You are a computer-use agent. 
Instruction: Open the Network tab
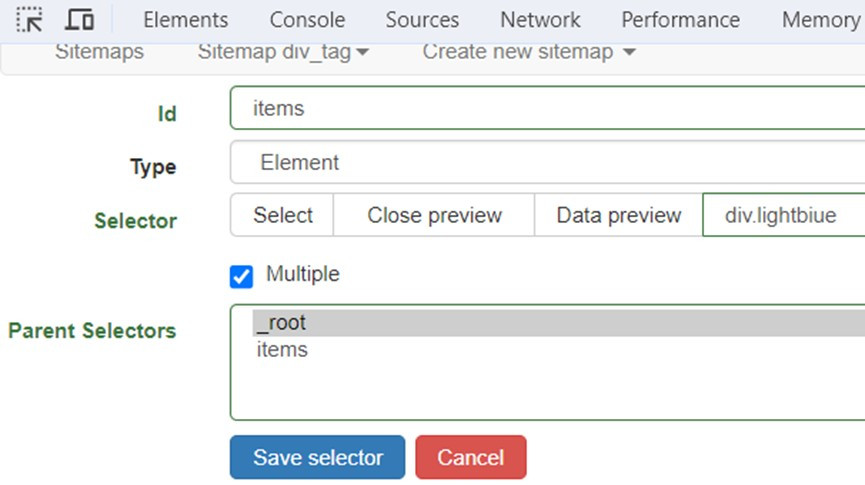point(540,20)
